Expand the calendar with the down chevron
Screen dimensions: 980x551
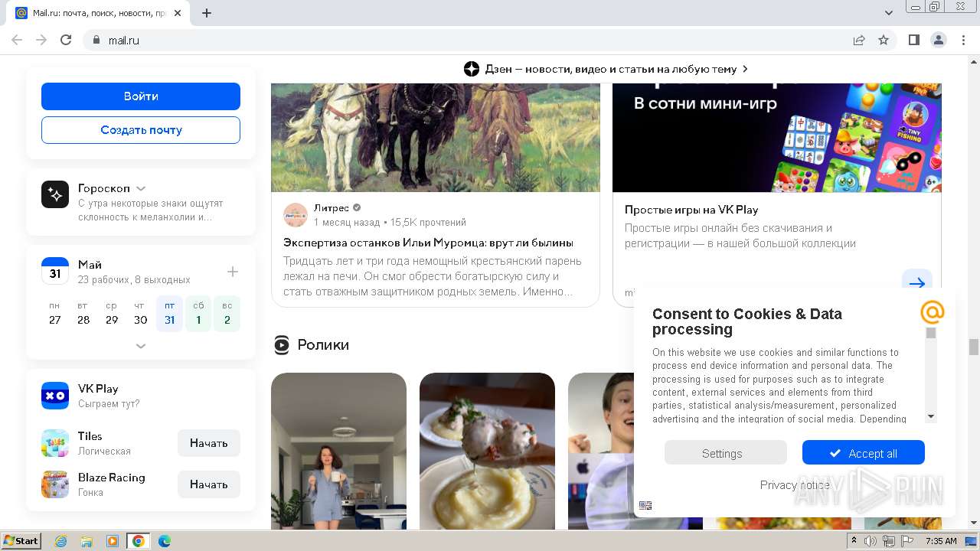click(x=141, y=346)
